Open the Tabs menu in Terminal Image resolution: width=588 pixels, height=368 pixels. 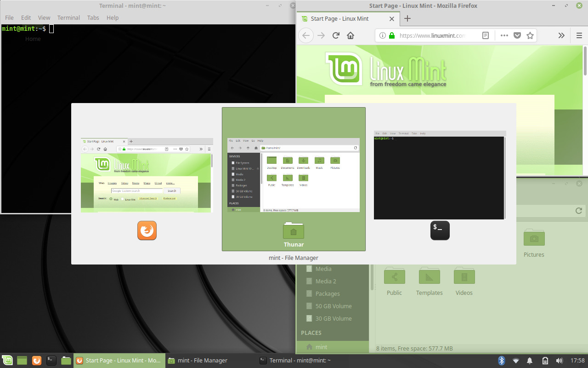point(93,17)
